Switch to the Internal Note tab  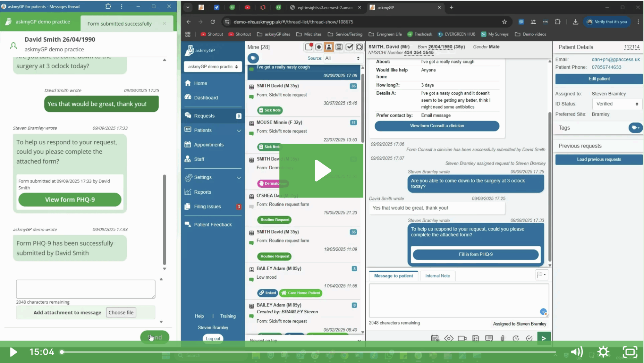(437, 276)
